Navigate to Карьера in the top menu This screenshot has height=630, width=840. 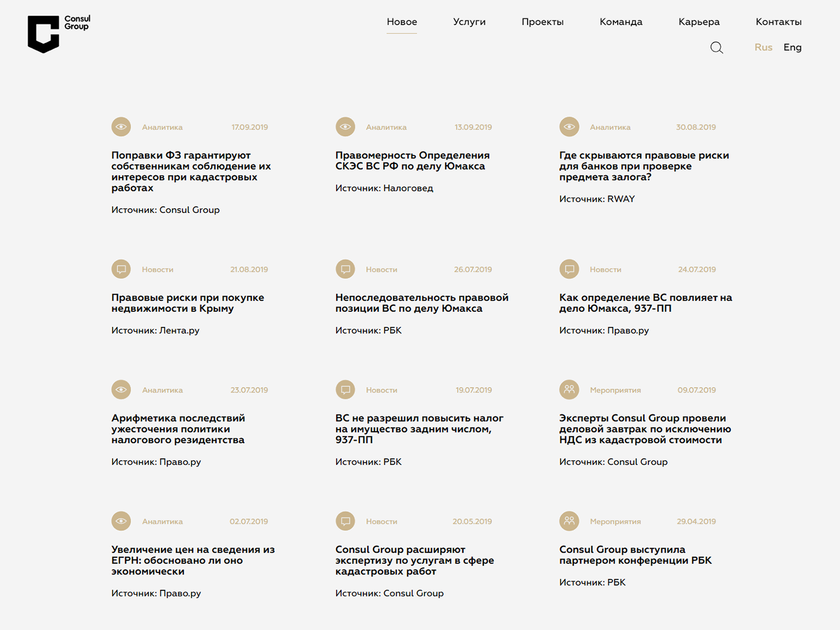coord(698,22)
